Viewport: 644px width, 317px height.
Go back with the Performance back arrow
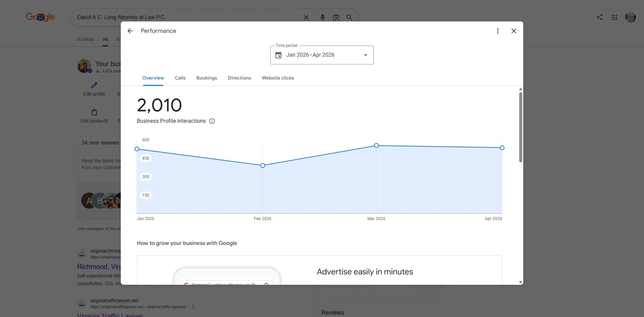130,31
